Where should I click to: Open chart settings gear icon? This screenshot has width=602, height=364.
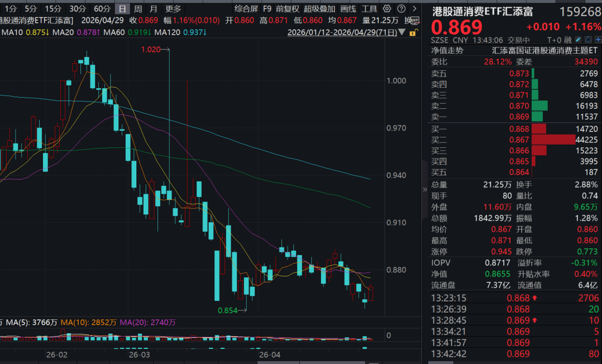[x=388, y=9]
